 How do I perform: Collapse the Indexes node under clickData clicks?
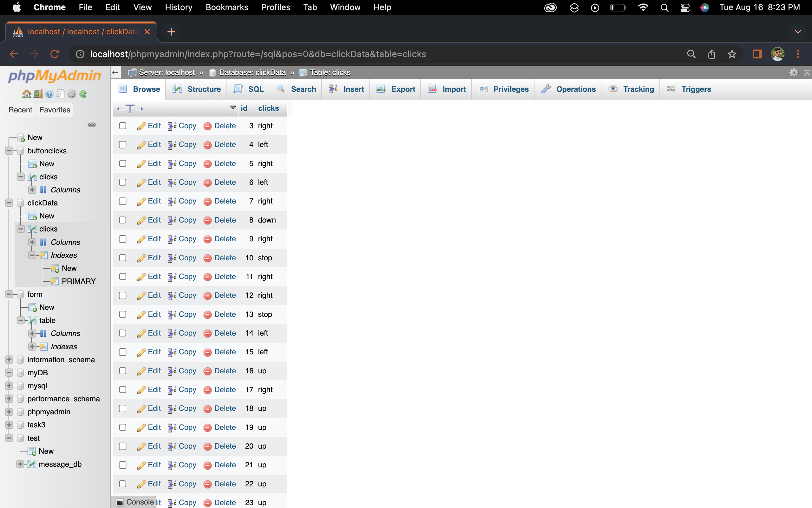pos(32,255)
